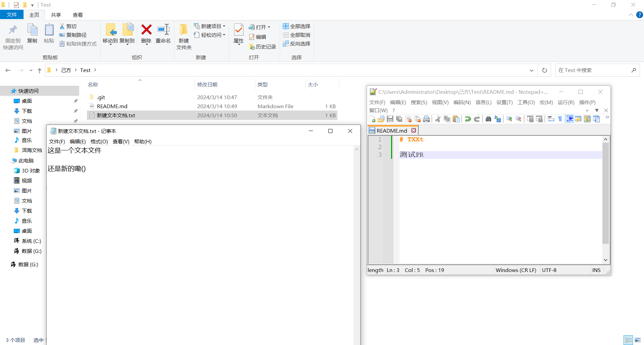Image resolution: width=644 pixels, height=345 pixels.
Task: Click Document Map icon in Notepad++
Action: pos(587,119)
